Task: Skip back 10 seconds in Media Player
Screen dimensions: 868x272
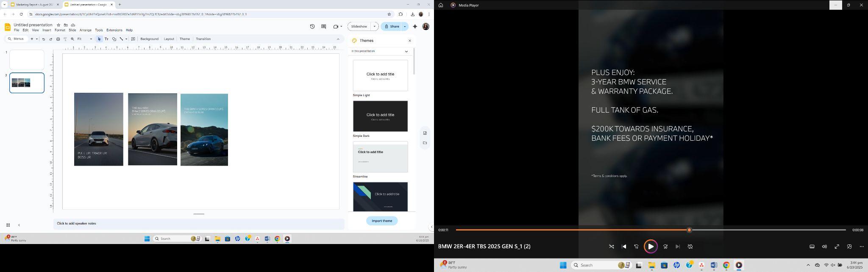Action: [636, 247]
